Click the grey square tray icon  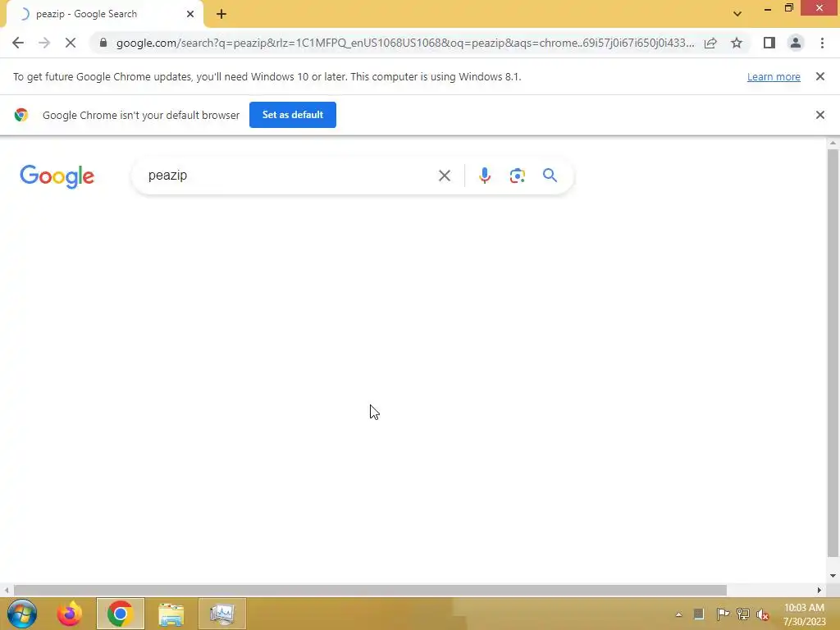click(699, 614)
